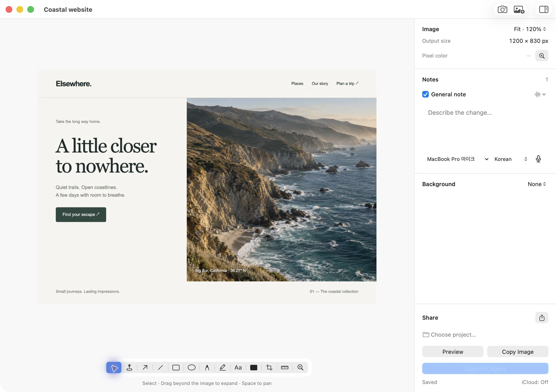Select the ruler measure tool
Viewport: 556px width, 392px height.
(x=285, y=367)
